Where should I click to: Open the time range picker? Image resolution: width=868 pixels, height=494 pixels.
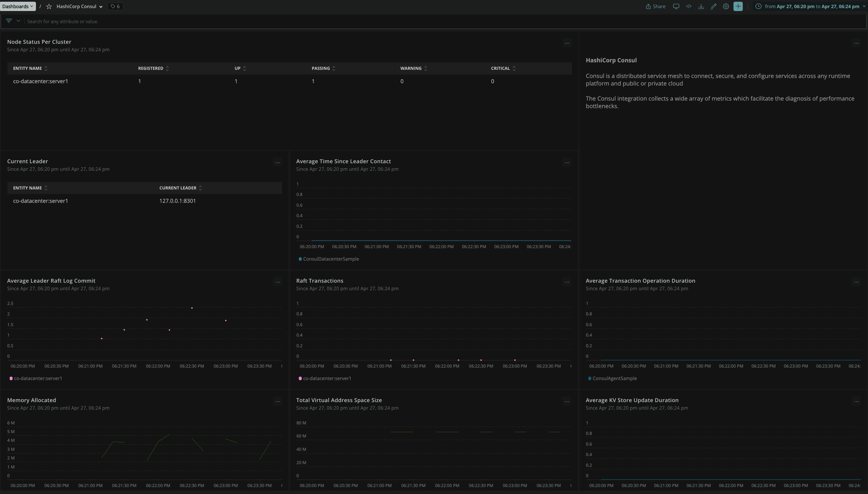click(x=811, y=6)
